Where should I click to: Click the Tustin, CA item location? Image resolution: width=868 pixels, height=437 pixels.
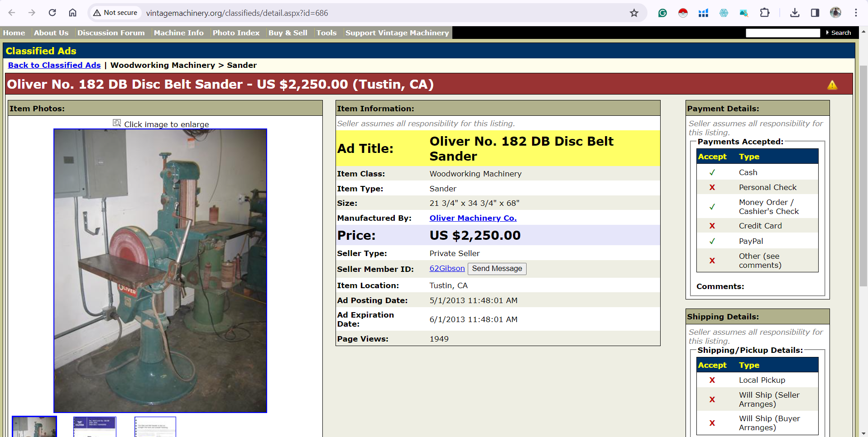coord(448,285)
